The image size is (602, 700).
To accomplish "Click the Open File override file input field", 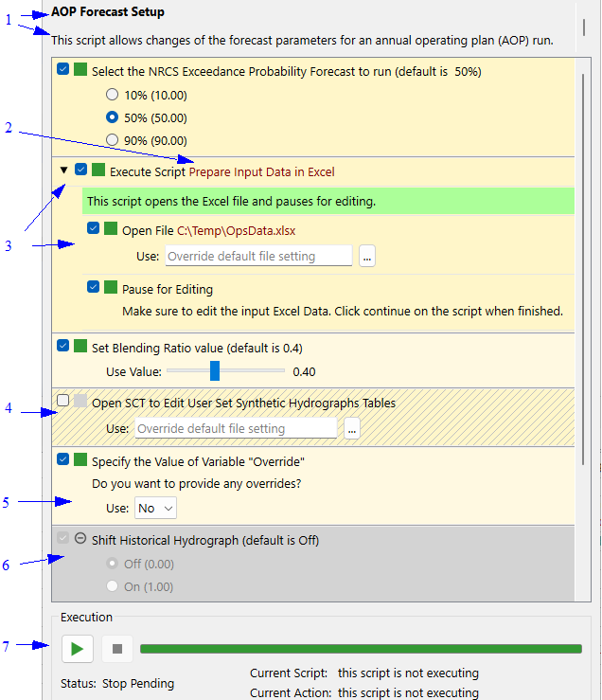I will tap(258, 256).
